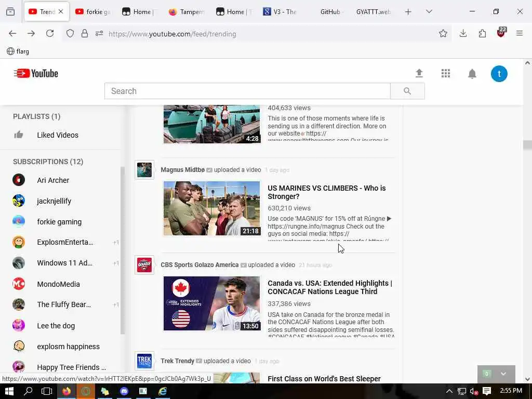Open a new browser tab

(x=408, y=12)
